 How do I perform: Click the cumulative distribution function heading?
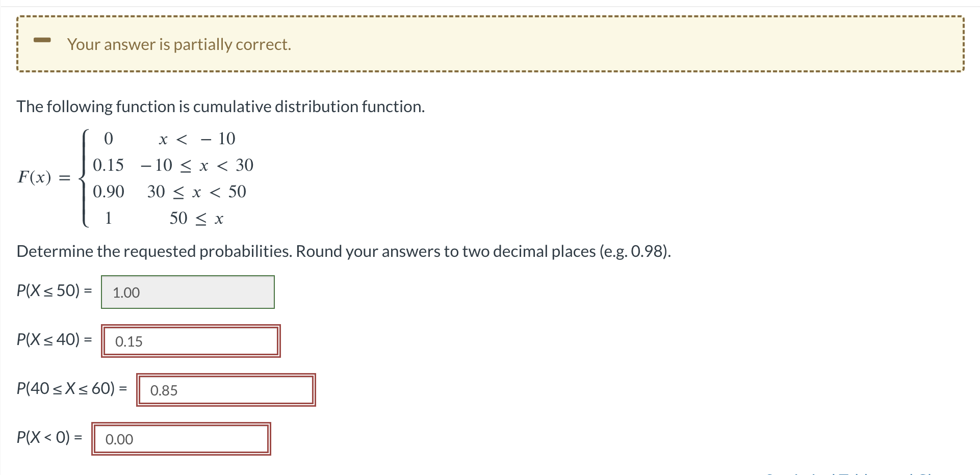(x=221, y=106)
